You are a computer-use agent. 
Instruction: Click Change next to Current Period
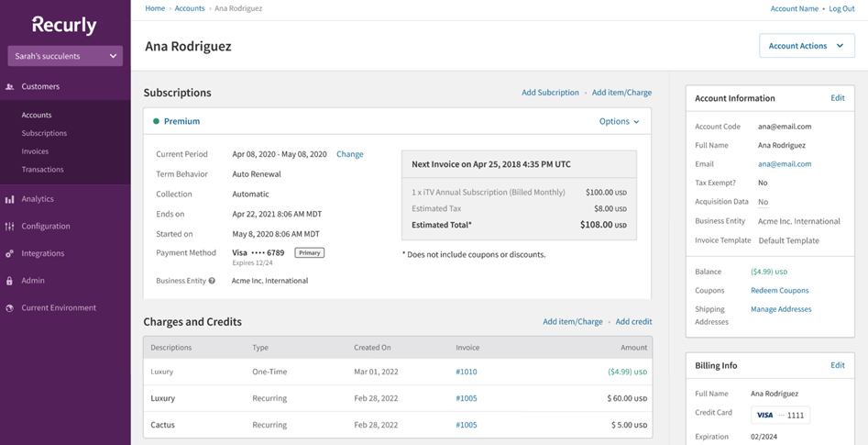[349, 154]
